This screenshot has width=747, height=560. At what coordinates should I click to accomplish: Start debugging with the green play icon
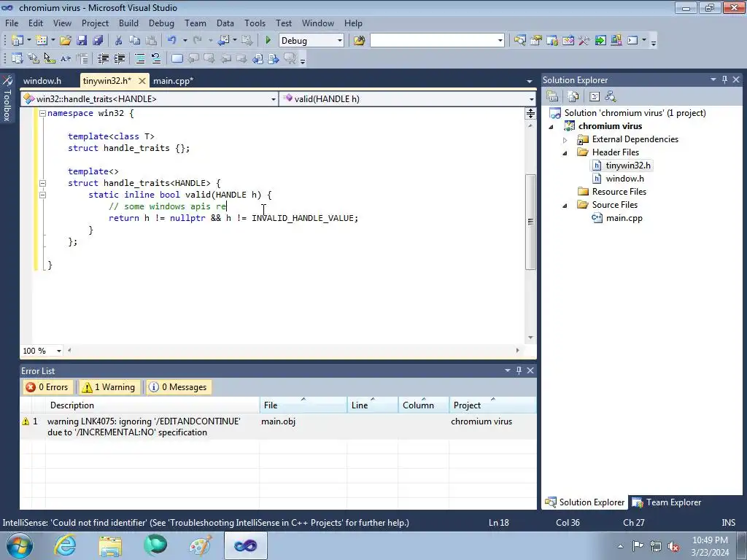click(268, 41)
